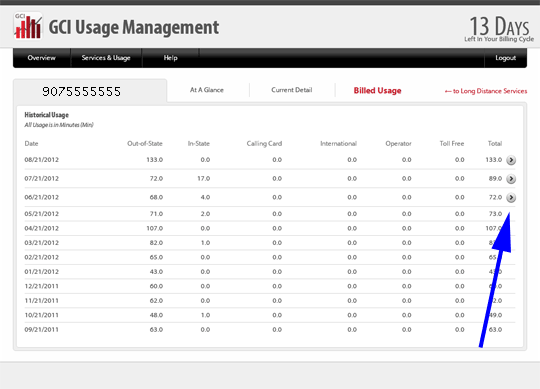
Task: Select phone number 9075555555
Action: point(82,92)
